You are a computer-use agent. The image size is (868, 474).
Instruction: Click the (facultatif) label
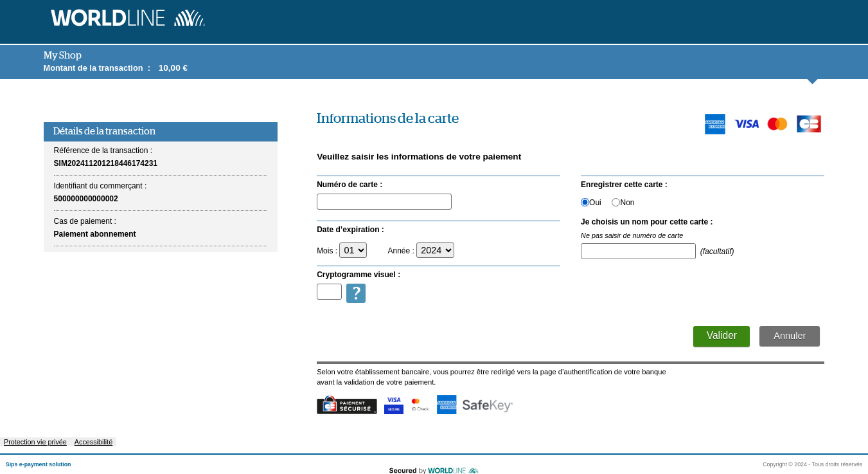click(x=717, y=251)
